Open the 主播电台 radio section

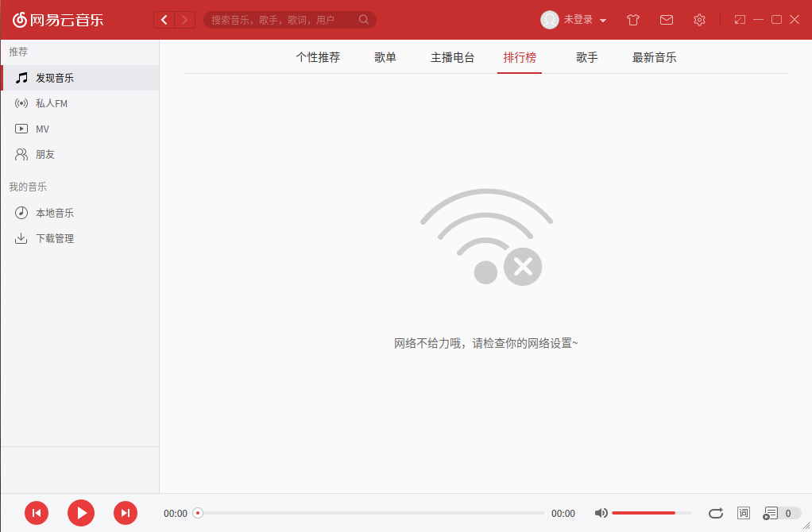[x=453, y=56]
